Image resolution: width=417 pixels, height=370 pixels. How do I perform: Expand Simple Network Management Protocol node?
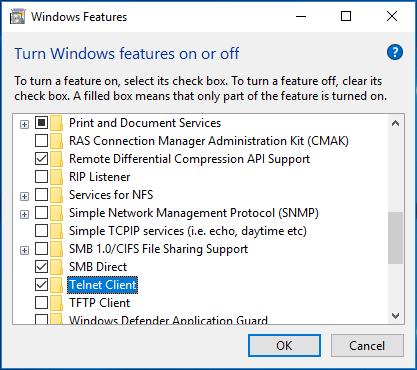24,214
